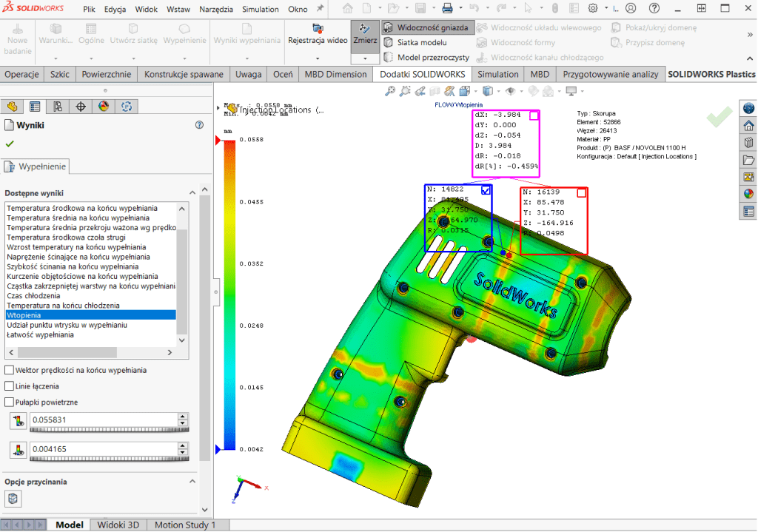Open File Explorer folder icon in task pane
Viewport: 758px width, 532px height.
pyautogui.click(x=748, y=160)
